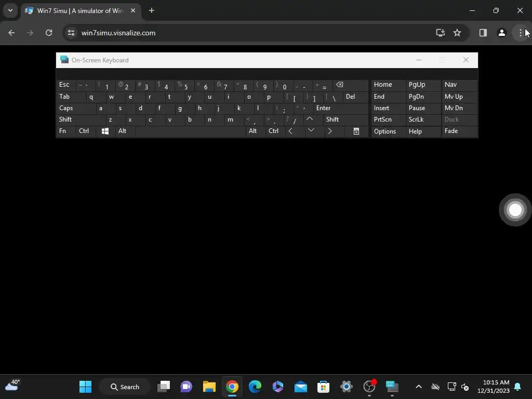Click the Mv Dn key
The image size is (532, 399).
[459, 108]
